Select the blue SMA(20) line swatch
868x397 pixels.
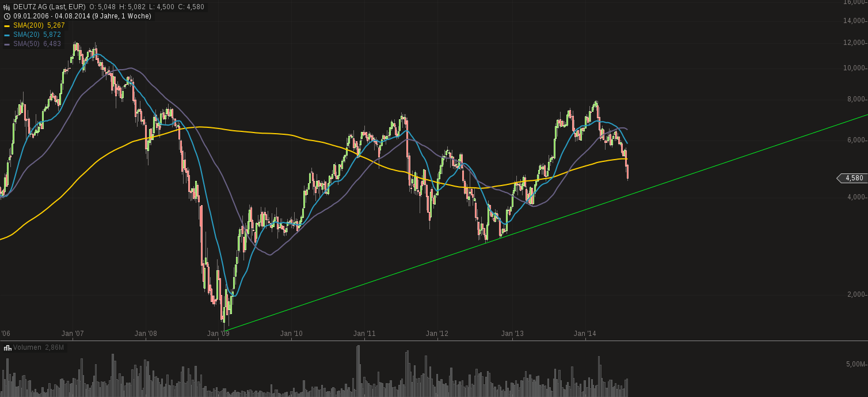point(7,34)
